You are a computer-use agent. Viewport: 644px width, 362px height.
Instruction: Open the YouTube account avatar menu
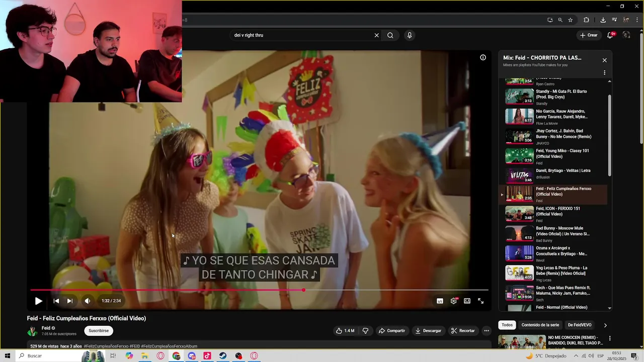[626, 35]
